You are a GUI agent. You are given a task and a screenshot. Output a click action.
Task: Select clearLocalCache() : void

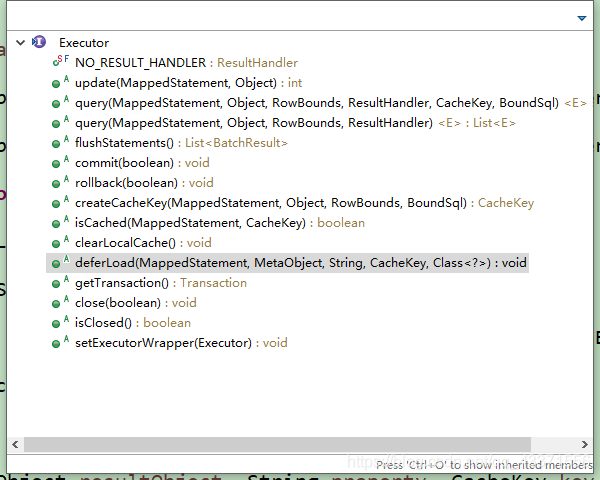pos(143,243)
